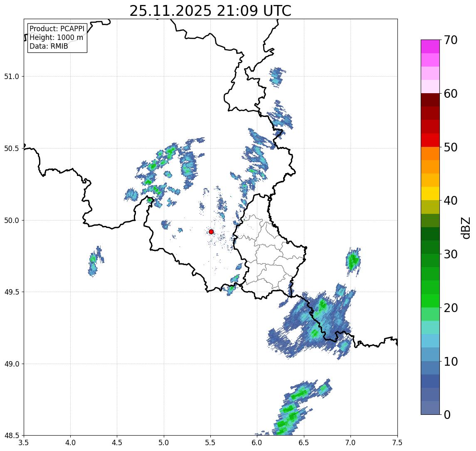The height and width of the screenshot is (451, 476).
Task: Click the orange colorbar segment just below 50
Action: (430, 154)
